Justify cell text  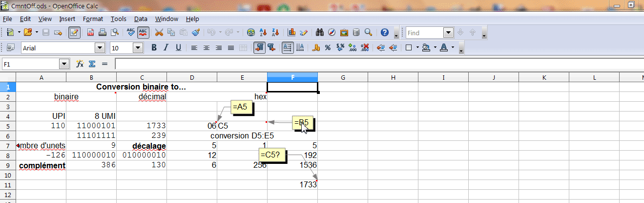pos(231,47)
